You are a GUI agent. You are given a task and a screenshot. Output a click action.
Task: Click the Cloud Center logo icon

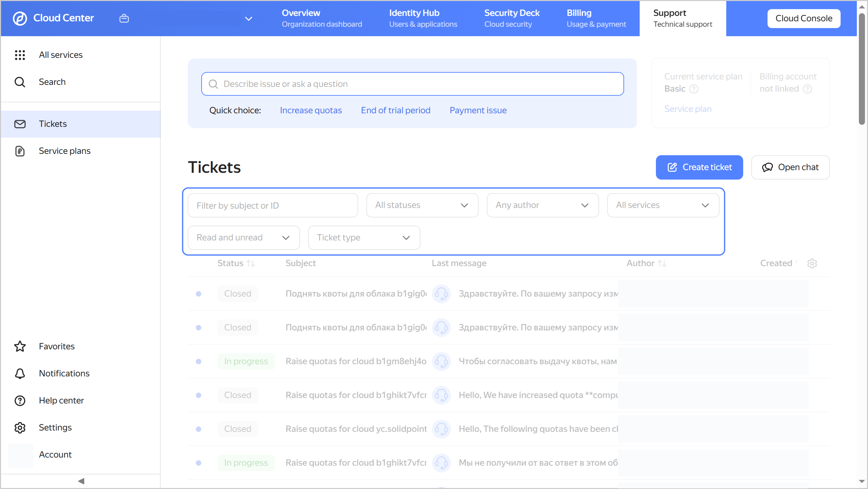(x=20, y=18)
